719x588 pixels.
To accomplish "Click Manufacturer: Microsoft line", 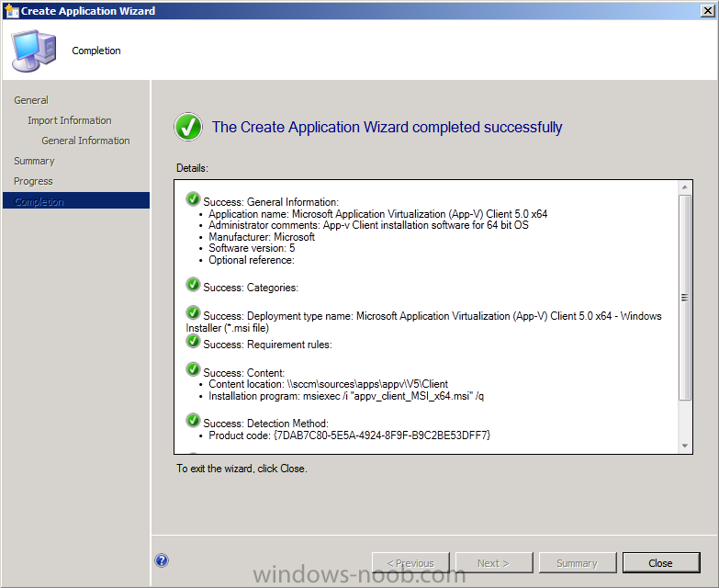I will click(x=262, y=237).
